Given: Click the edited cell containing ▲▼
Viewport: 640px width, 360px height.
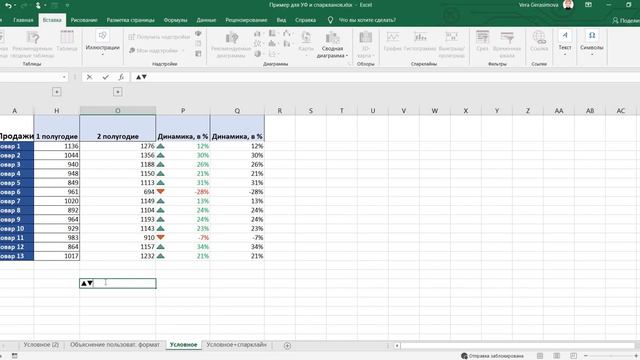Looking at the screenshot, I should 118,283.
